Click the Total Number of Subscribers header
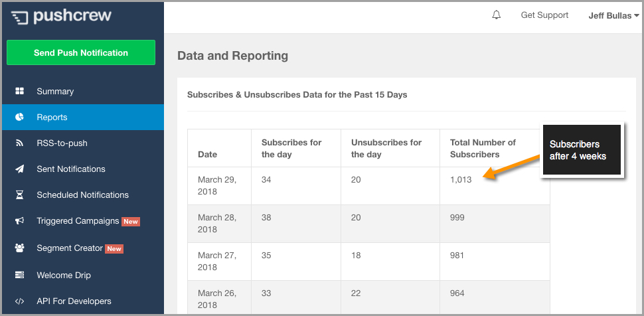 pos(483,148)
